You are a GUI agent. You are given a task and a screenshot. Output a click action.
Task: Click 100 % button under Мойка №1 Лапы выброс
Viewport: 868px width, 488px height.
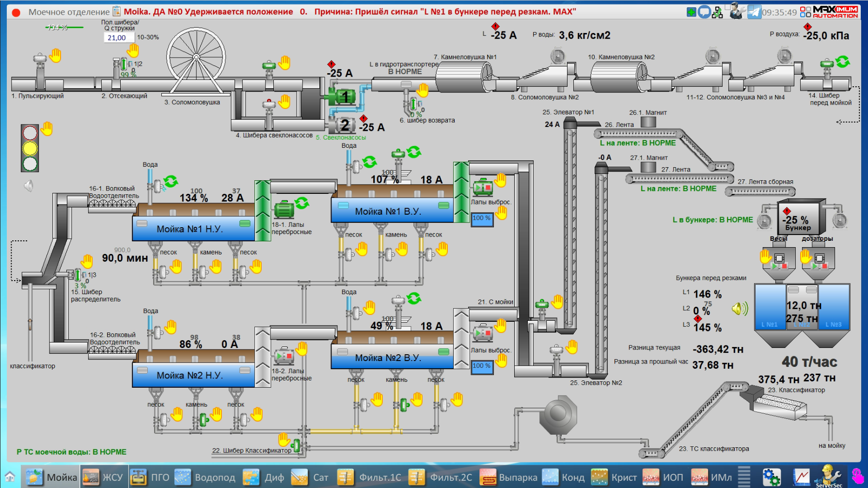(482, 219)
